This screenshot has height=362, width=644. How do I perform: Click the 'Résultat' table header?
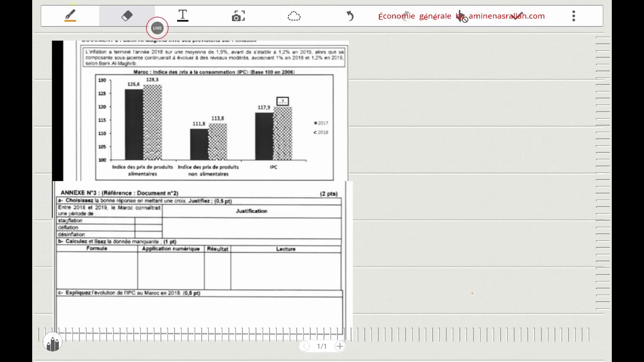[217, 249]
